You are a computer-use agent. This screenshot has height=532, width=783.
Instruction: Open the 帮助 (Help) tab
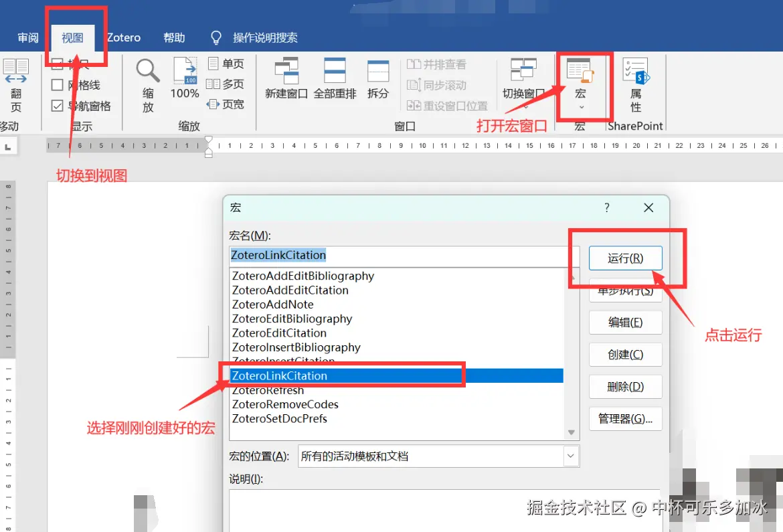click(173, 37)
